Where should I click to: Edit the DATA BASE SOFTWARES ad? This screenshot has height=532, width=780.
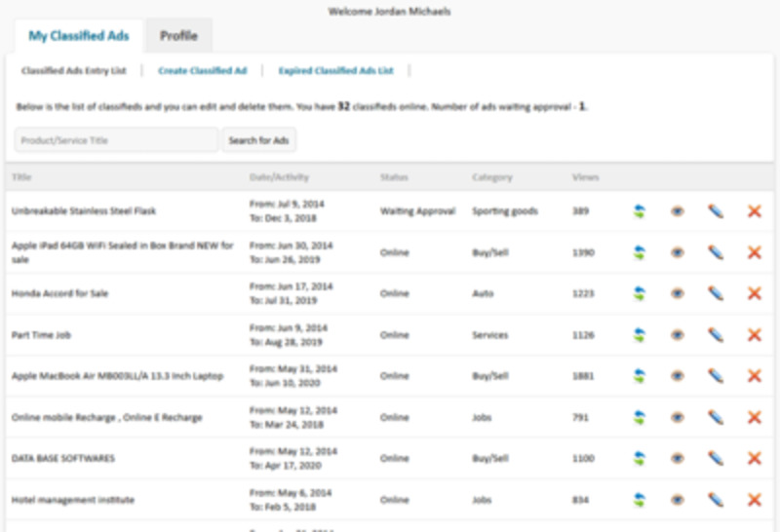point(716,458)
